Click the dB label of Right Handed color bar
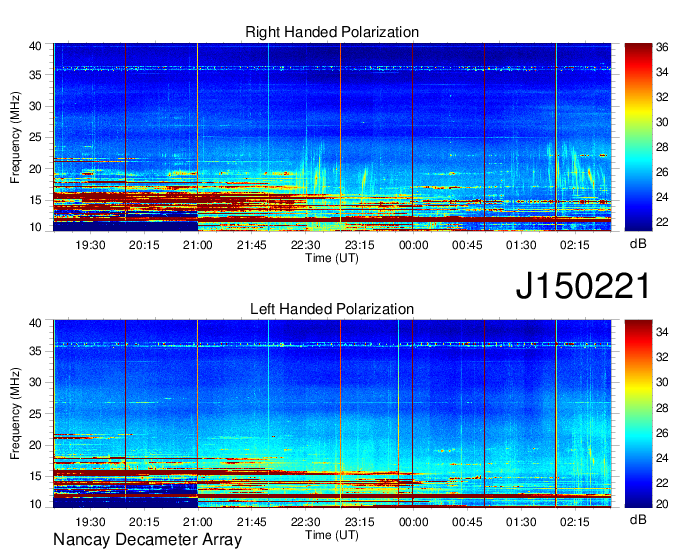Viewport: 680px width, 552px height. (638, 244)
